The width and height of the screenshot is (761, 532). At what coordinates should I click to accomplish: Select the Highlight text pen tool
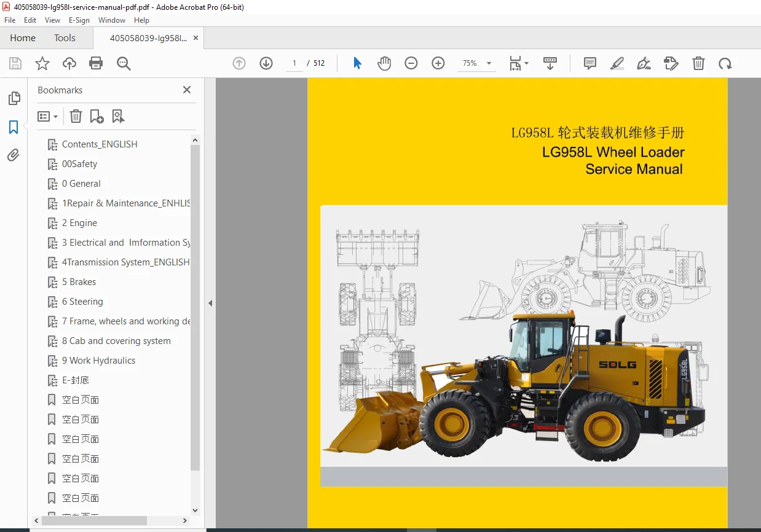click(617, 63)
